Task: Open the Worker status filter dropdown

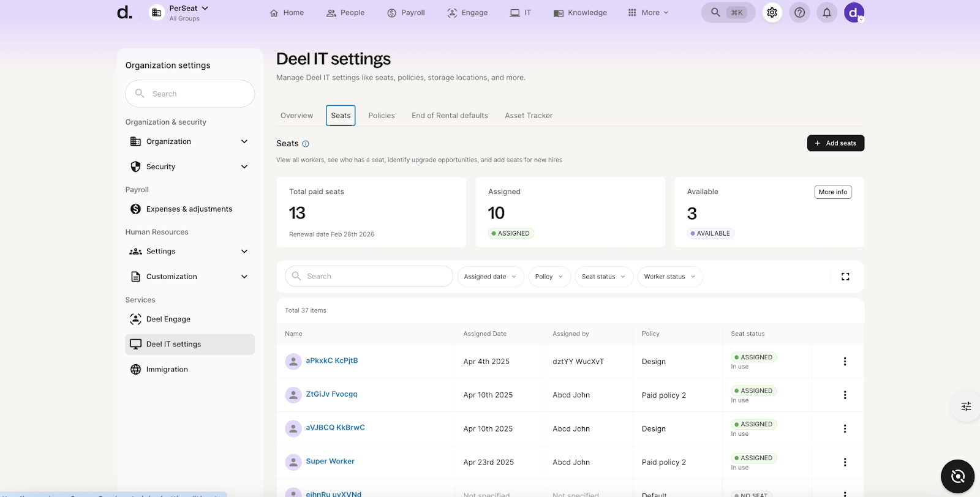Action: pos(670,277)
